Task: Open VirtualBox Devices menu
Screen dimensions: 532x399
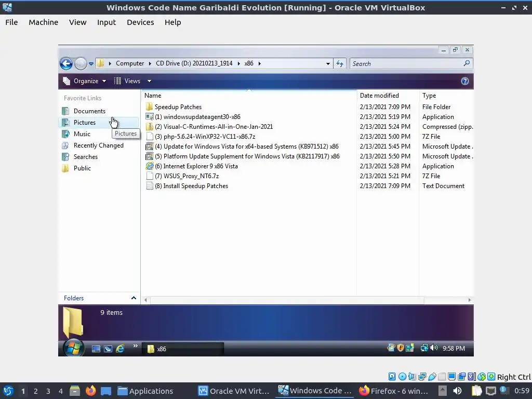Action: (140, 22)
